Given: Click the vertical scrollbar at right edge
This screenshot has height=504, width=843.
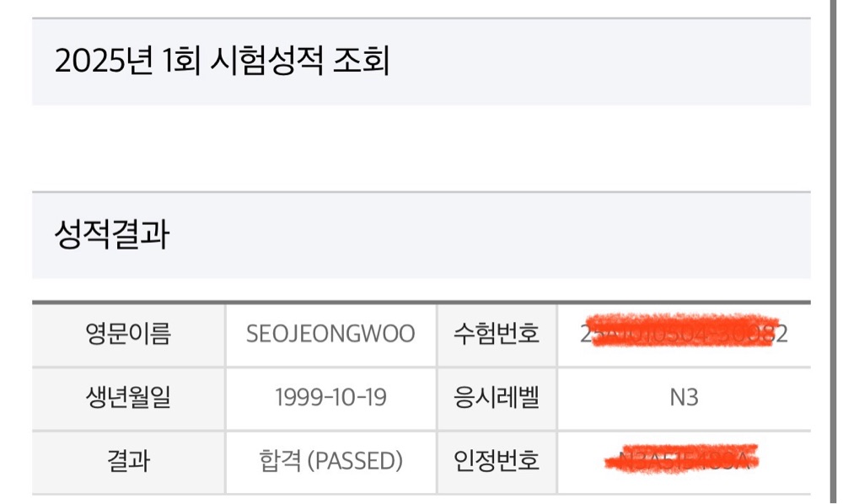Looking at the screenshot, I should (833, 252).
